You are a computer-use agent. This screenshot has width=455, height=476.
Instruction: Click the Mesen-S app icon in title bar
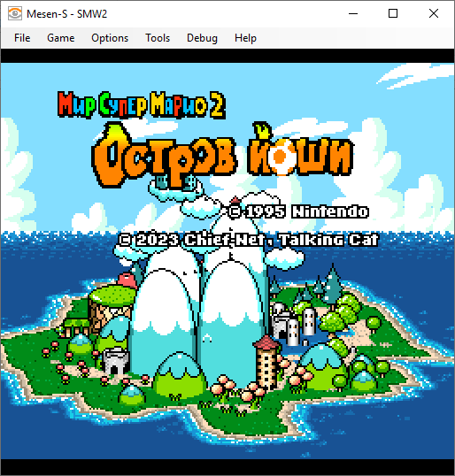coord(14,13)
